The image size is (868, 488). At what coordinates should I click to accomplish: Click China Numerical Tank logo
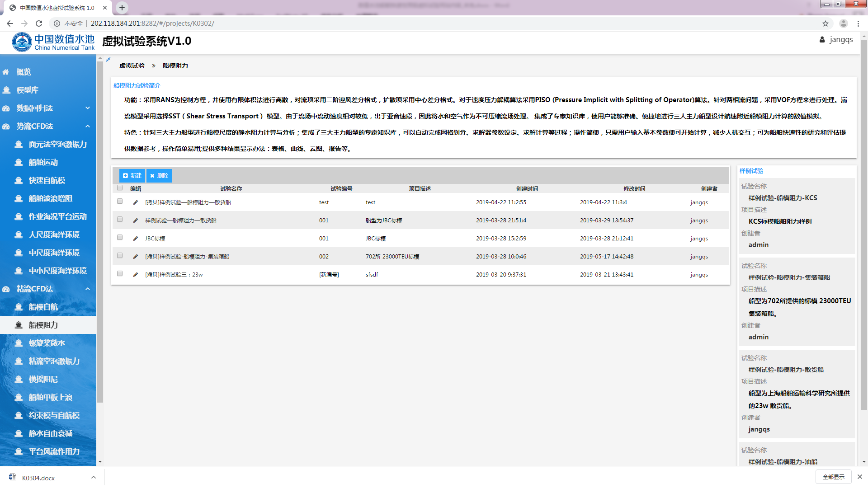pyautogui.click(x=53, y=42)
